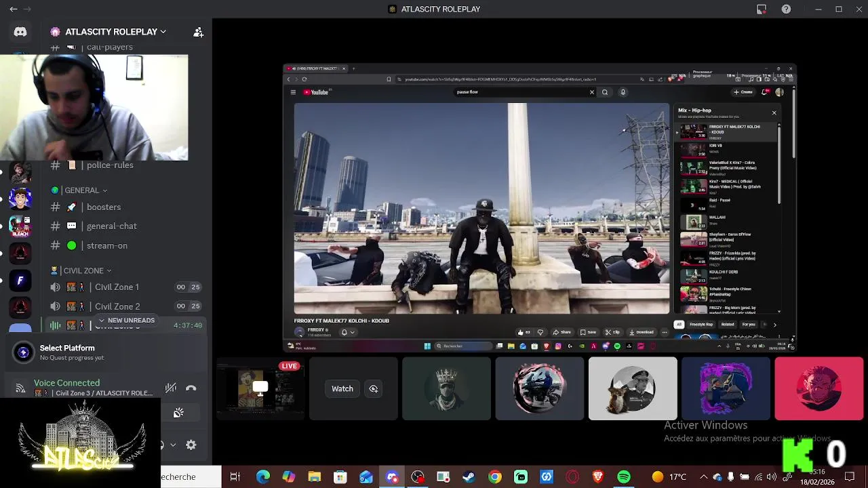Select the 'Related' filter chip
The image size is (868, 488).
tap(728, 325)
